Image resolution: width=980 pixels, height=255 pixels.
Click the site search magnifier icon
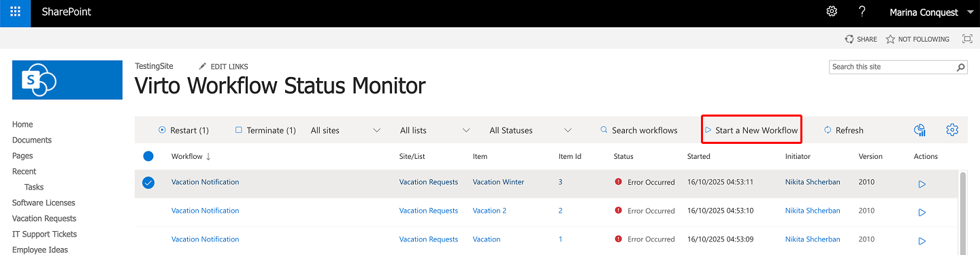[x=961, y=67]
